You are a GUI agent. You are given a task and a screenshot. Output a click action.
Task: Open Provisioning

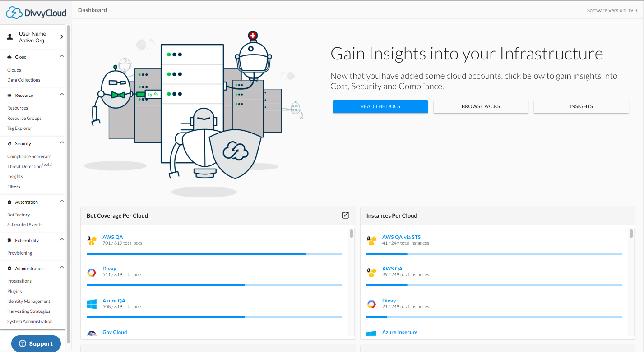[x=19, y=253]
